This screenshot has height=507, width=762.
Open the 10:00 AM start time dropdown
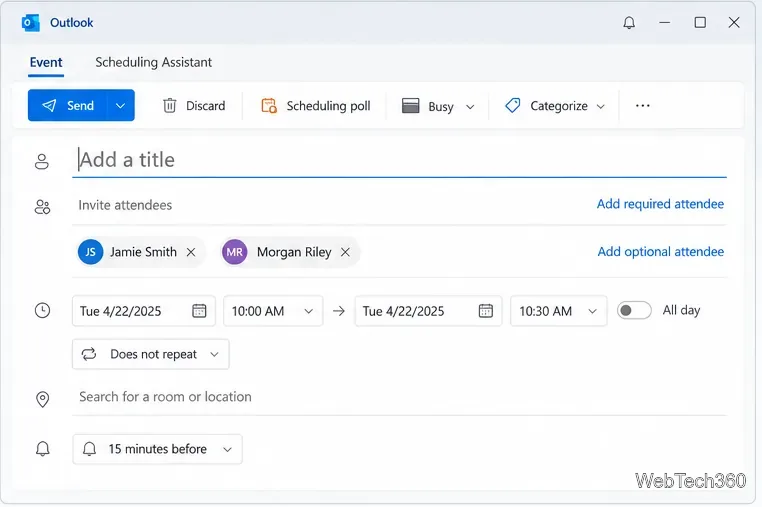pos(273,311)
